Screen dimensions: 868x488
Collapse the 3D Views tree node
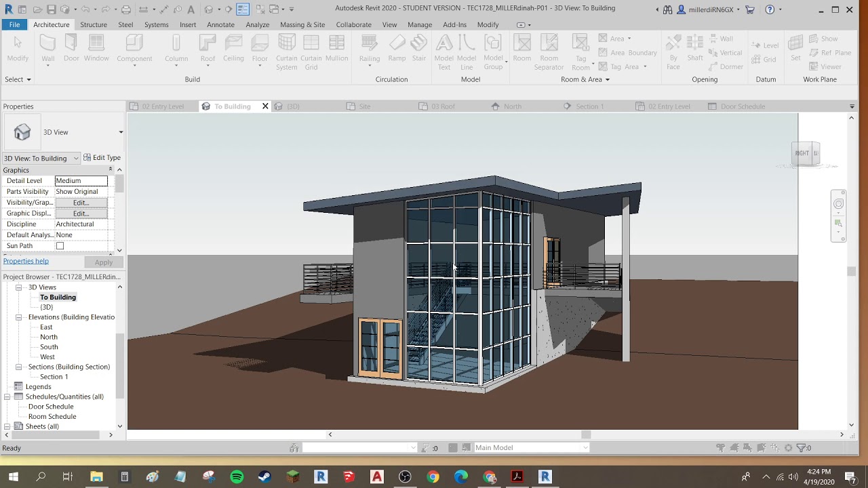point(19,287)
